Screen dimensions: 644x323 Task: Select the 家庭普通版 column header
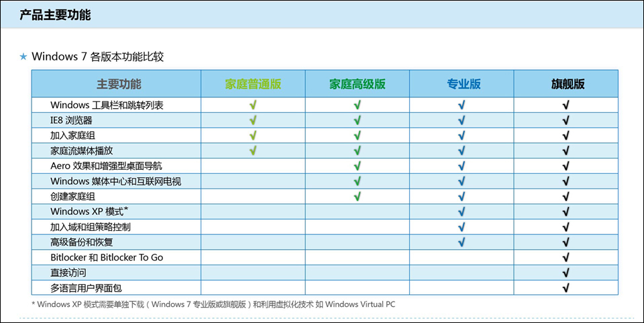253,84
